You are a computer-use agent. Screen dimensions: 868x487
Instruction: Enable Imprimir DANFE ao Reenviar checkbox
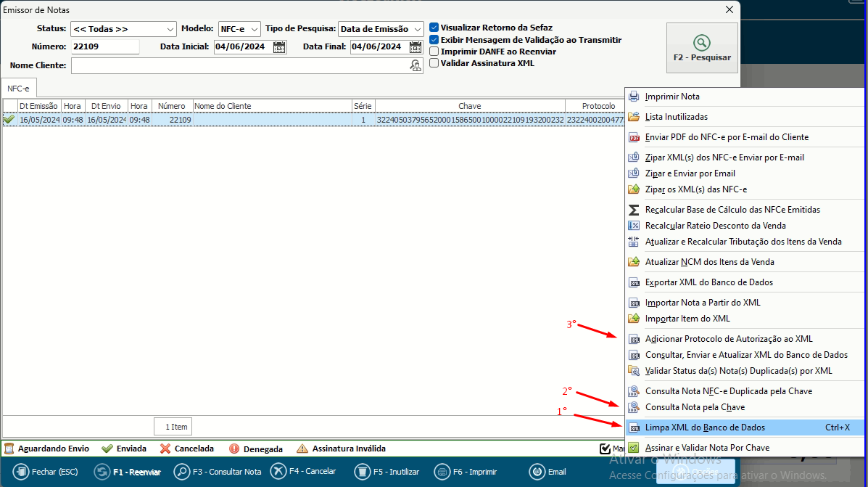coord(434,52)
